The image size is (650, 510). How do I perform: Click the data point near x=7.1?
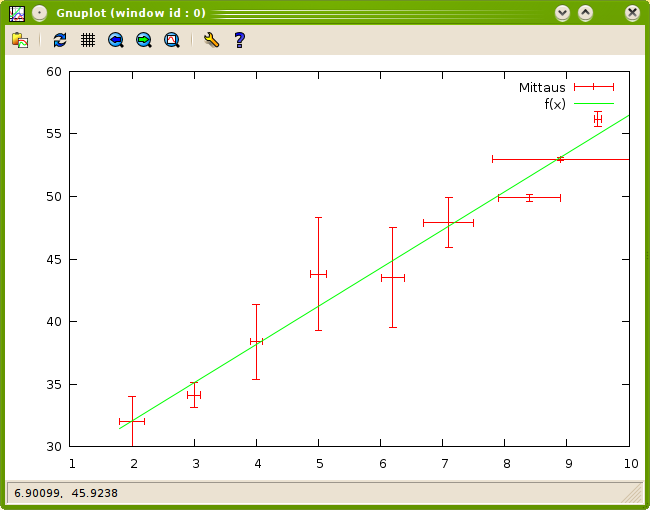pos(448,223)
